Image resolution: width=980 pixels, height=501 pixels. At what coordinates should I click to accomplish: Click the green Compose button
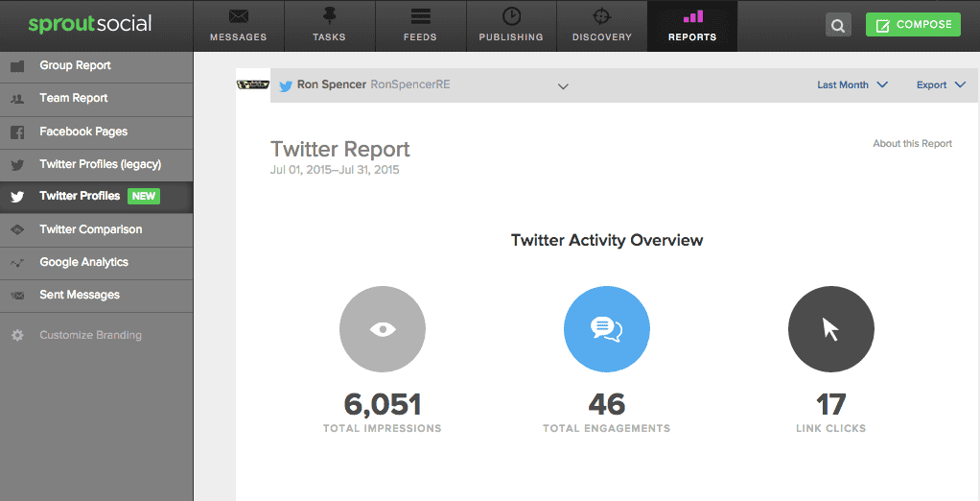pyautogui.click(x=913, y=24)
